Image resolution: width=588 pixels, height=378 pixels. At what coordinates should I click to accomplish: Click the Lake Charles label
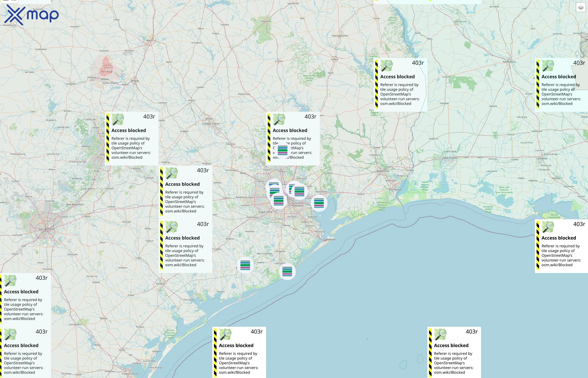450,158
